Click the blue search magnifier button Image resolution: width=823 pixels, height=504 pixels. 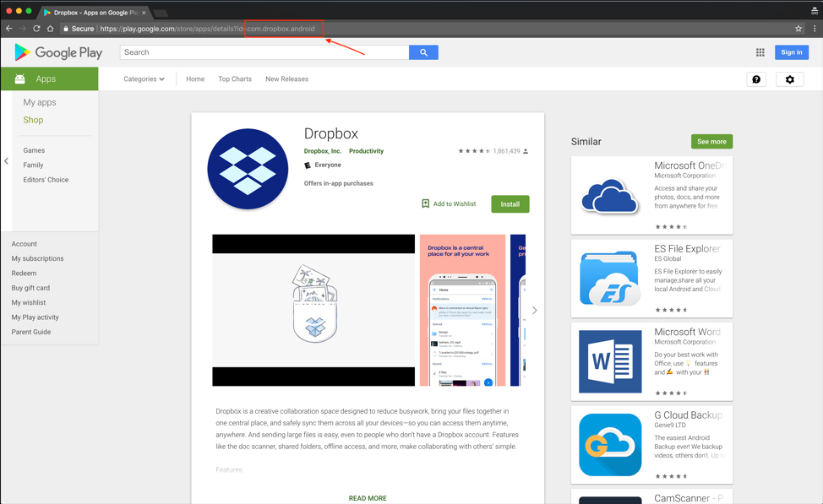[x=423, y=52]
